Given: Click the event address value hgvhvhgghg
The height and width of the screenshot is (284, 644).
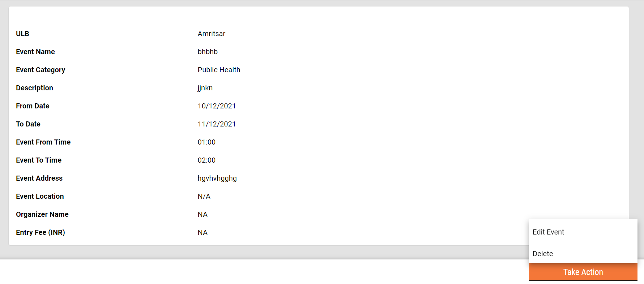Looking at the screenshot, I should [x=217, y=178].
